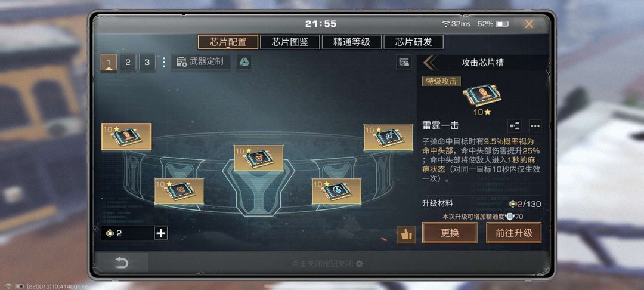Click the 更换 button
Image resolution: width=644 pixels, height=290 pixels.
(x=450, y=233)
